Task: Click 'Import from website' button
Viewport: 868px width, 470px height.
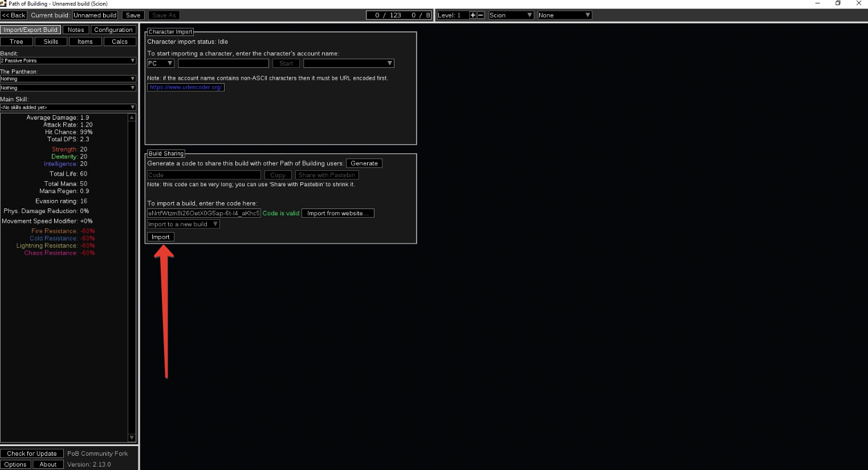Action: (x=337, y=214)
